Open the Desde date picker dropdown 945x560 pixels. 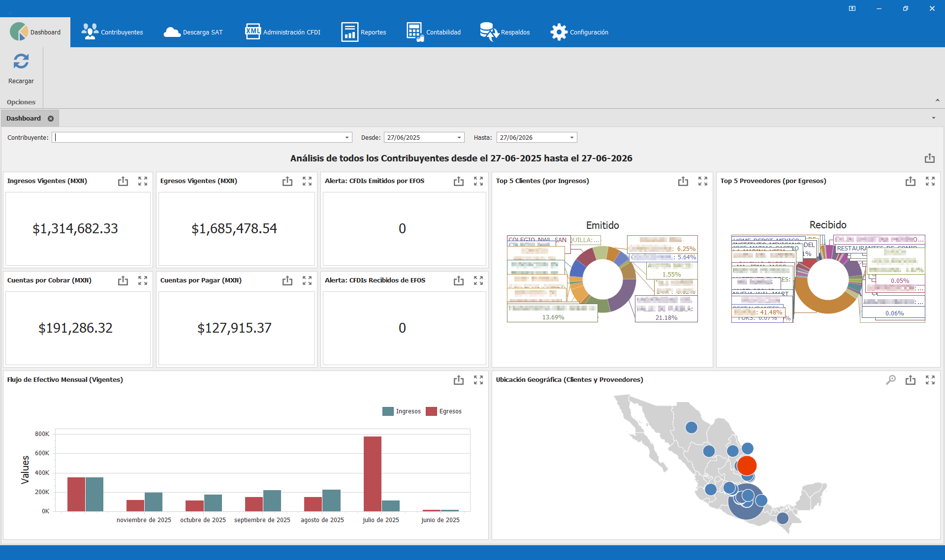click(459, 138)
